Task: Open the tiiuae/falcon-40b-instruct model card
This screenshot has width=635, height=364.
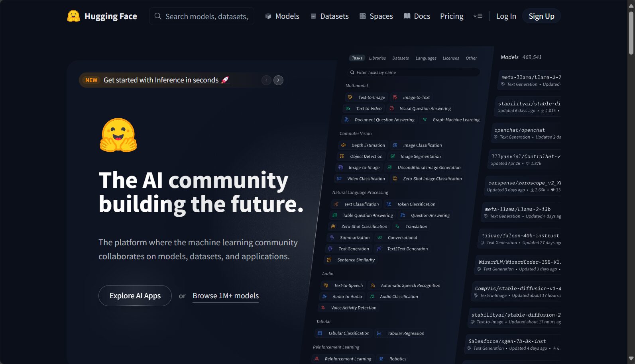Action: [519, 239]
